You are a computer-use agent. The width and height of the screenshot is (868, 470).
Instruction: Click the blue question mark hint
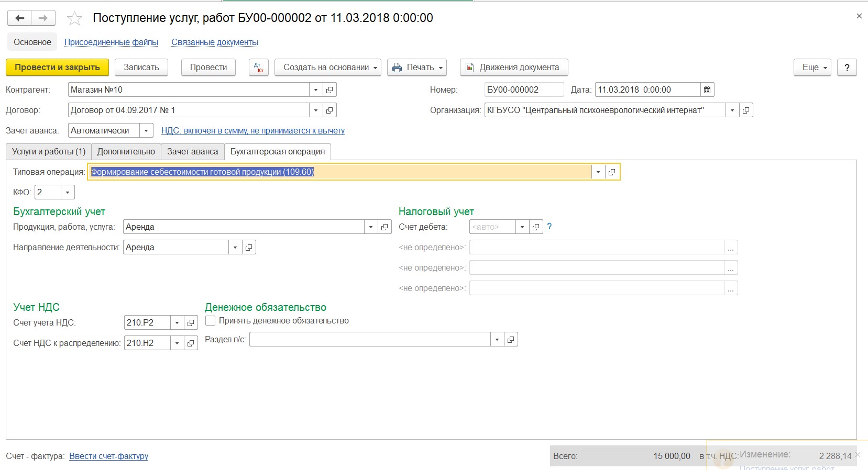[550, 227]
